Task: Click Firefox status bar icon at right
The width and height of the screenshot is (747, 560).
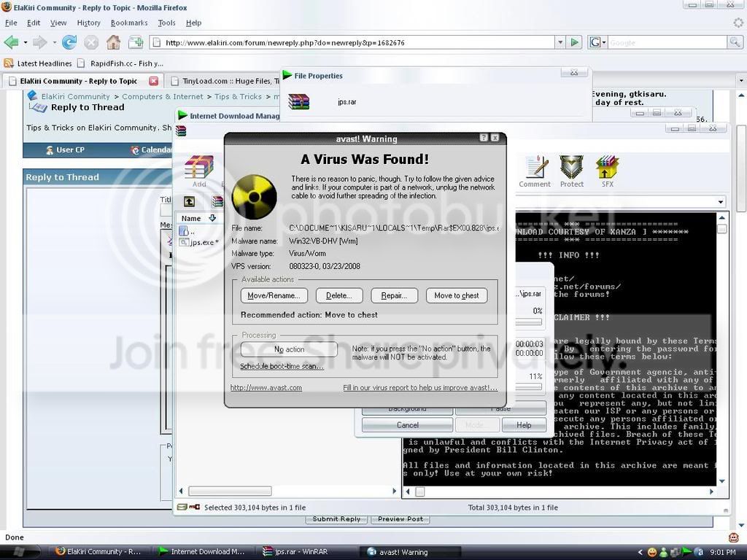Action: click(734, 537)
